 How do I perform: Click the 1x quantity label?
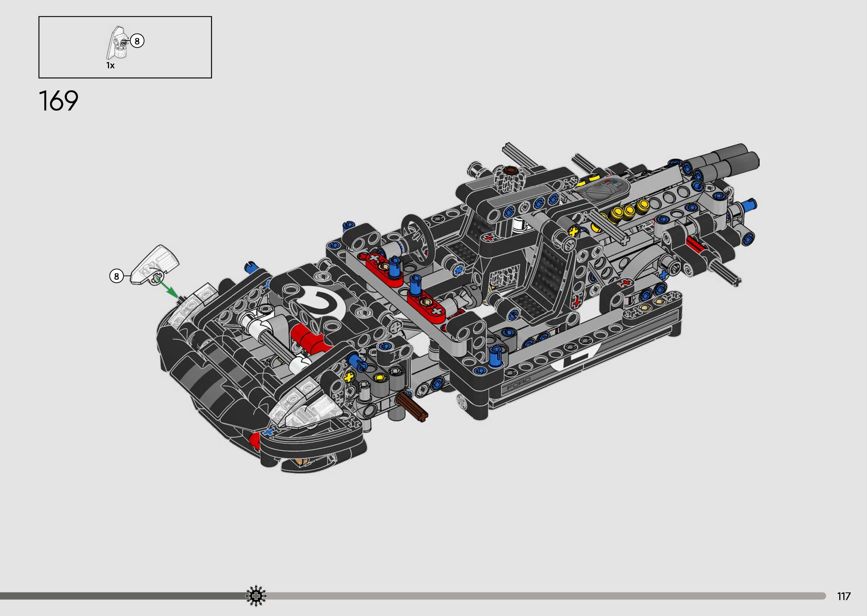[110, 66]
